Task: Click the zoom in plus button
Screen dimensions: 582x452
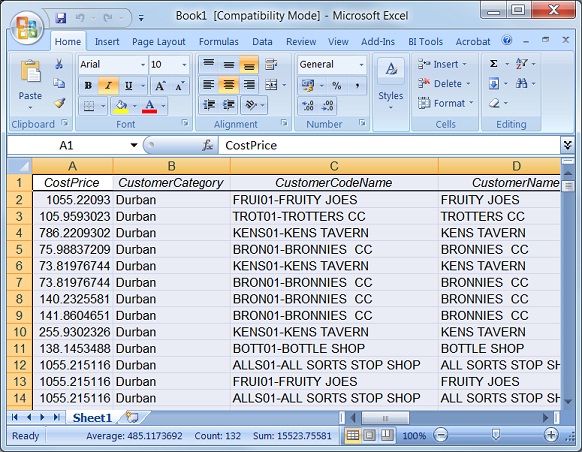Action: [551, 435]
